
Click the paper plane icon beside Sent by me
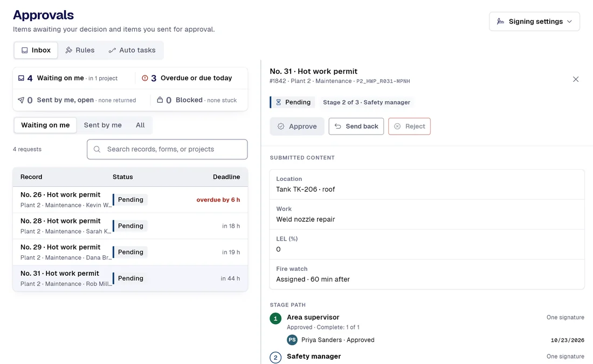click(x=21, y=100)
